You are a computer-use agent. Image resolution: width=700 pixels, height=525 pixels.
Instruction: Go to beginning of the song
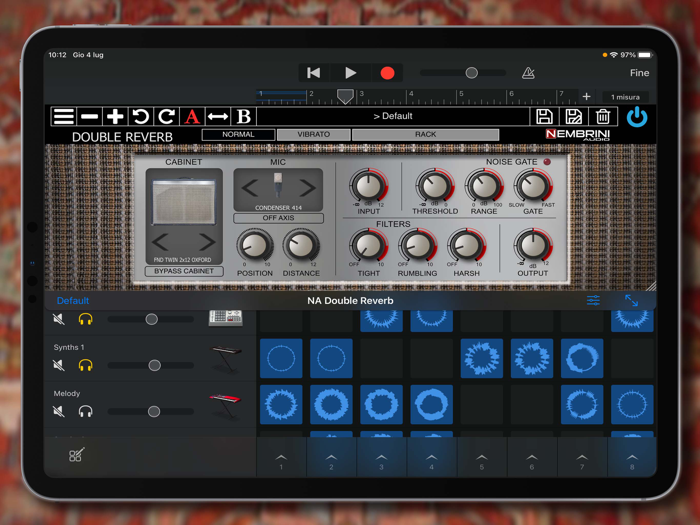pyautogui.click(x=313, y=73)
